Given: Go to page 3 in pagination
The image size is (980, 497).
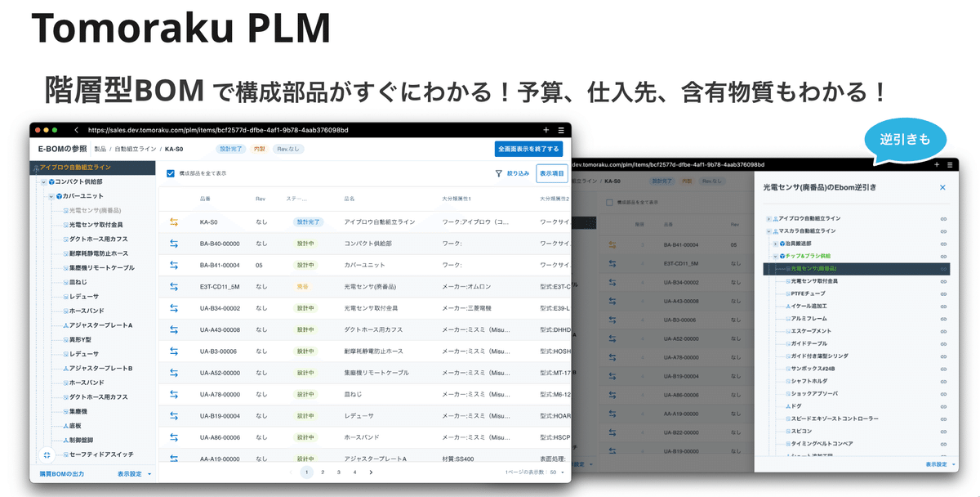Looking at the screenshot, I should coord(339,472).
